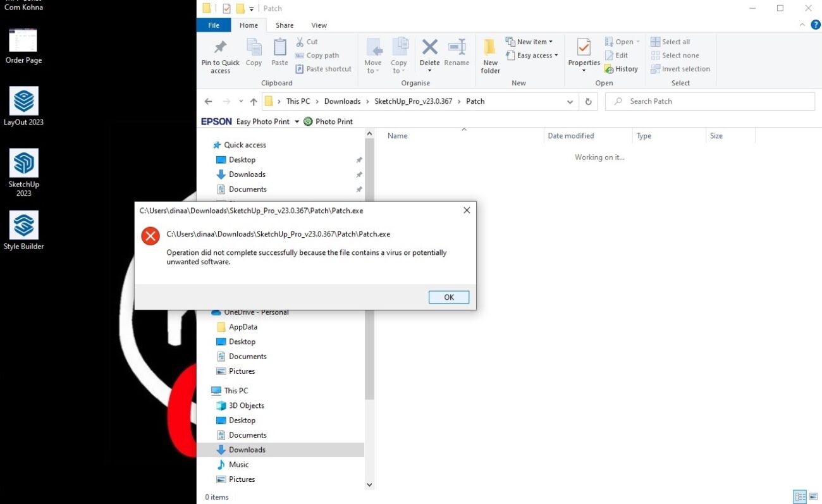Expand the address bar history dropdown
Screen dimensions: 822x504
[570, 101]
